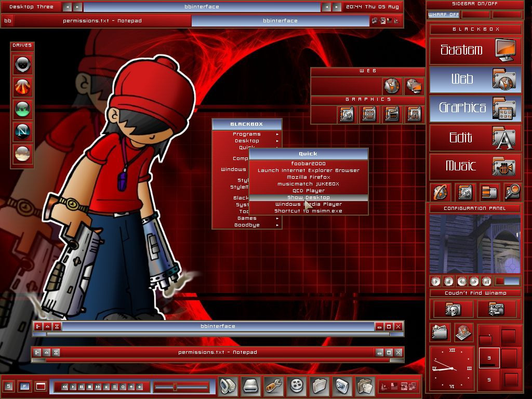Click the film reel icon in bottom dock
The image size is (532, 399).
[x=297, y=387]
